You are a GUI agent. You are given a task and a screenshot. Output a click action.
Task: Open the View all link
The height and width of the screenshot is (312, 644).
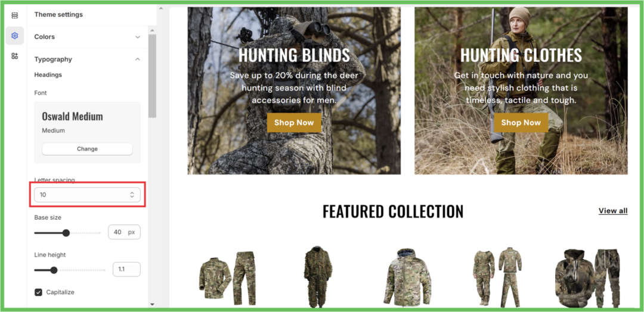(613, 211)
